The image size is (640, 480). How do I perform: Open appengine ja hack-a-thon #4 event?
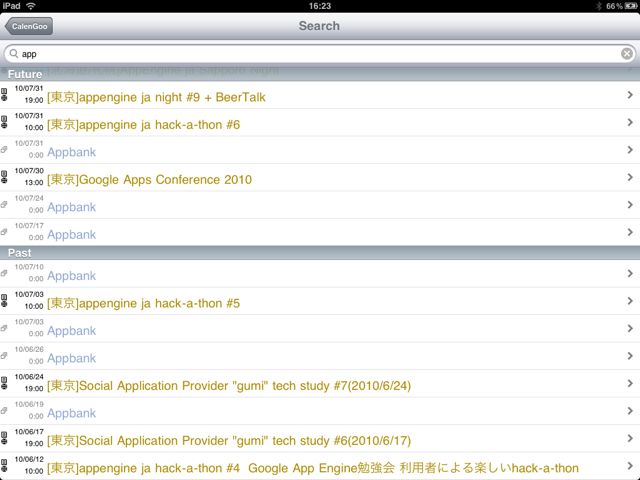click(x=320, y=466)
